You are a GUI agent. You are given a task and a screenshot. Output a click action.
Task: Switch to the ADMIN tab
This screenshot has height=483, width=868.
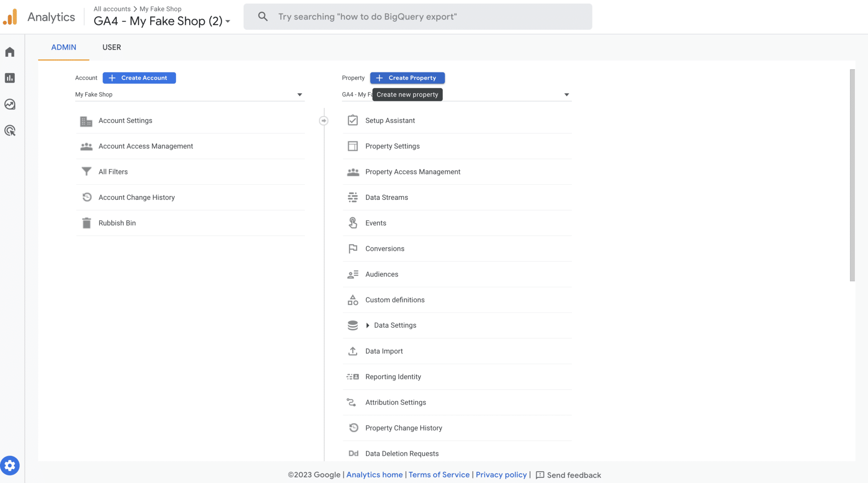(x=64, y=47)
